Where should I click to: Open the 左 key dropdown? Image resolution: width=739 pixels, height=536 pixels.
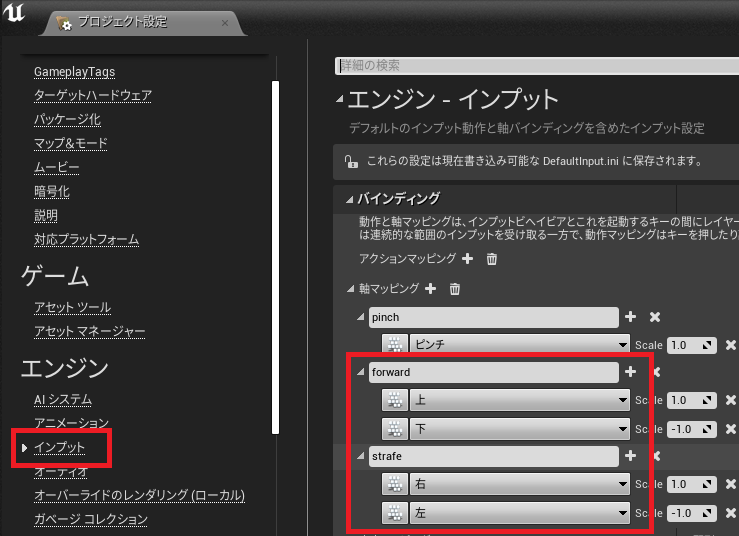point(520,513)
